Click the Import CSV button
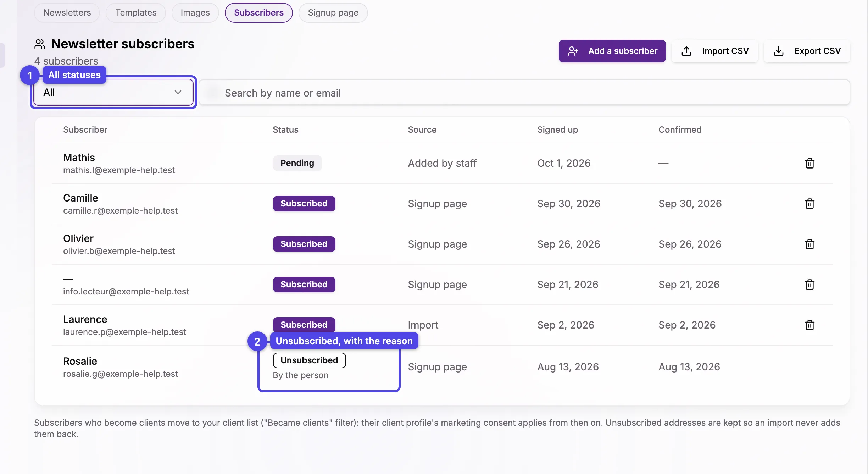The image size is (868, 474). [x=715, y=51]
